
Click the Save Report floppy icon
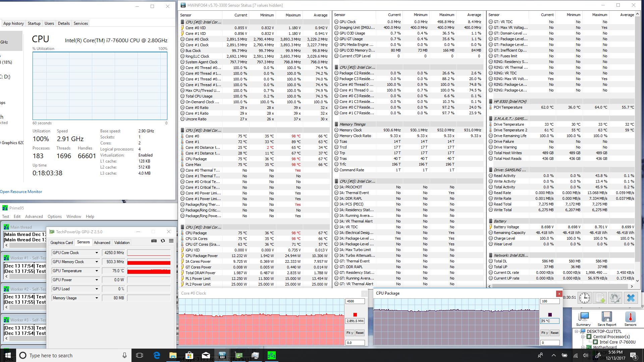click(606, 319)
